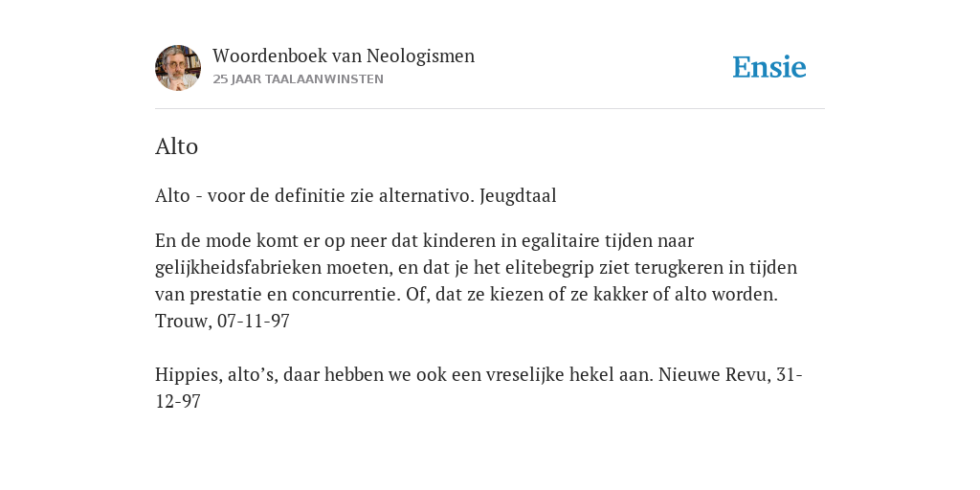Viewport: 980px width, 490px height.
Task: Click the horizontal divider below header
Action: coord(490,109)
